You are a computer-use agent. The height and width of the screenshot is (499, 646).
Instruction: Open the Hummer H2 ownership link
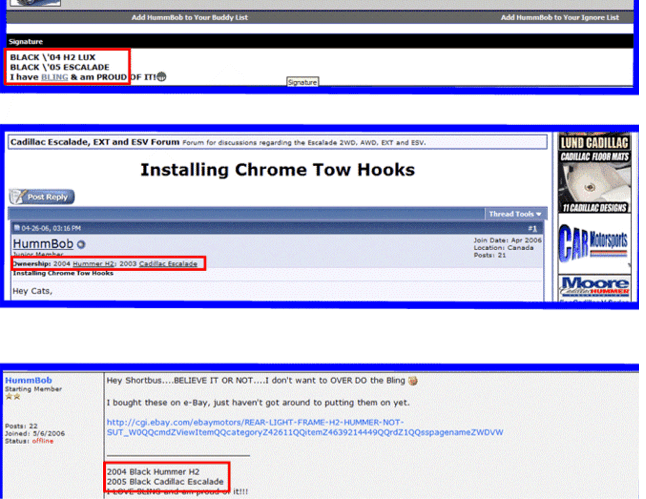tap(93, 264)
